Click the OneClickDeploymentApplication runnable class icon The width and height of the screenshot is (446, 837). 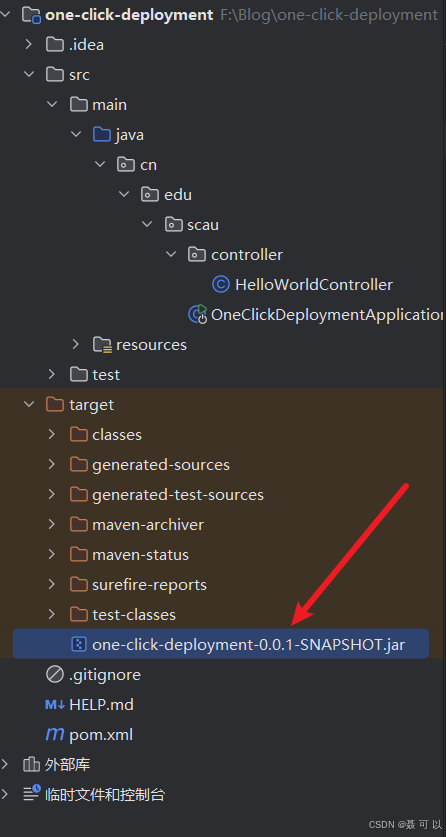[x=197, y=314]
